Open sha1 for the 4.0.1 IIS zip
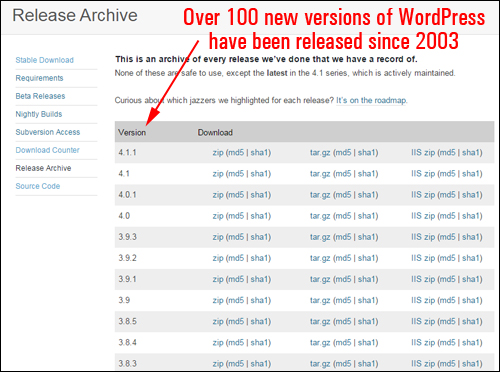The image size is (500, 372). [x=471, y=195]
